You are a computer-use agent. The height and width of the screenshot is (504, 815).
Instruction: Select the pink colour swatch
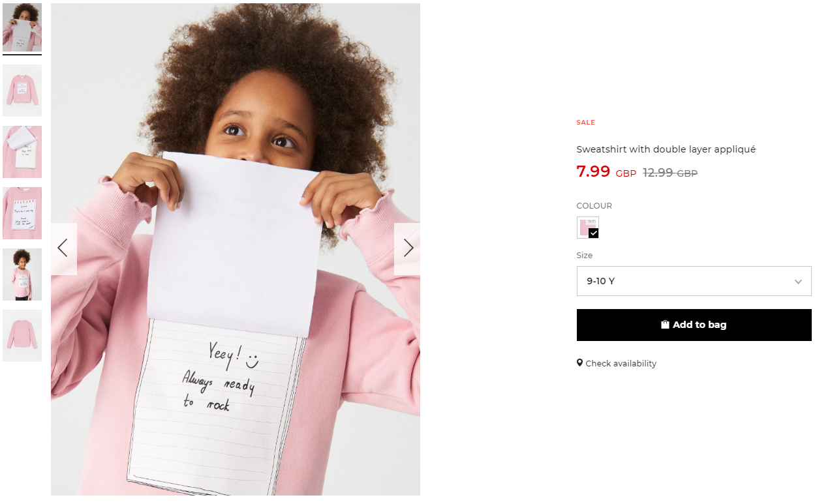pyautogui.click(x=587, y=228)
